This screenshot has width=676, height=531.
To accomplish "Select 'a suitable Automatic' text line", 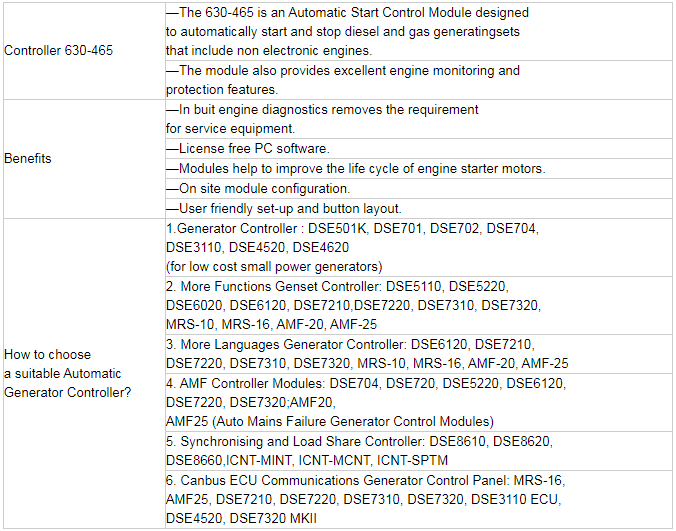I will pos(63,374).
